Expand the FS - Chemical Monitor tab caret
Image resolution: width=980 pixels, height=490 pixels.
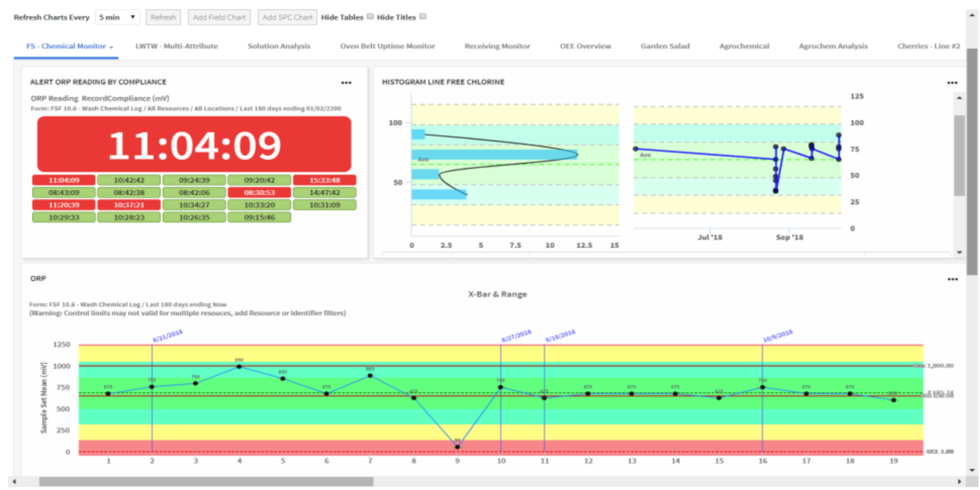coord(112,47)
